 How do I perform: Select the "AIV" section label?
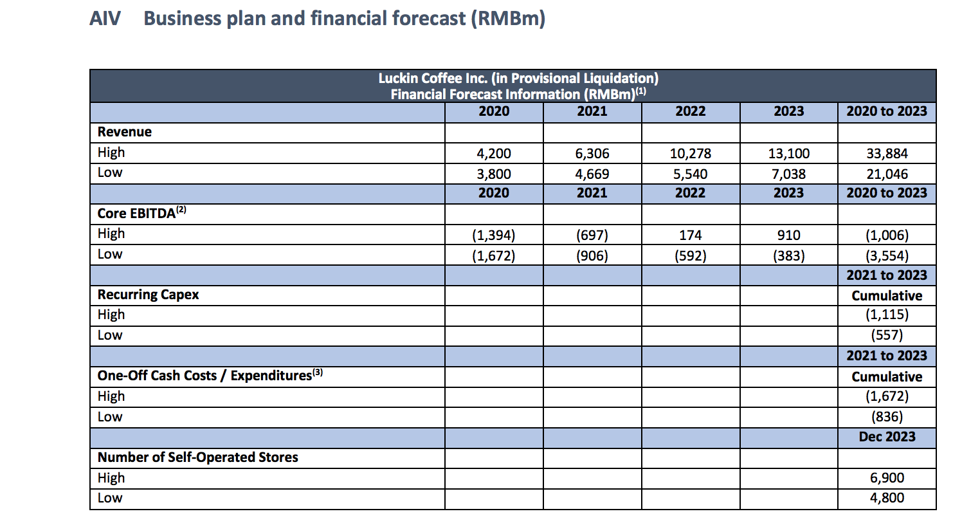click(105, 19)
